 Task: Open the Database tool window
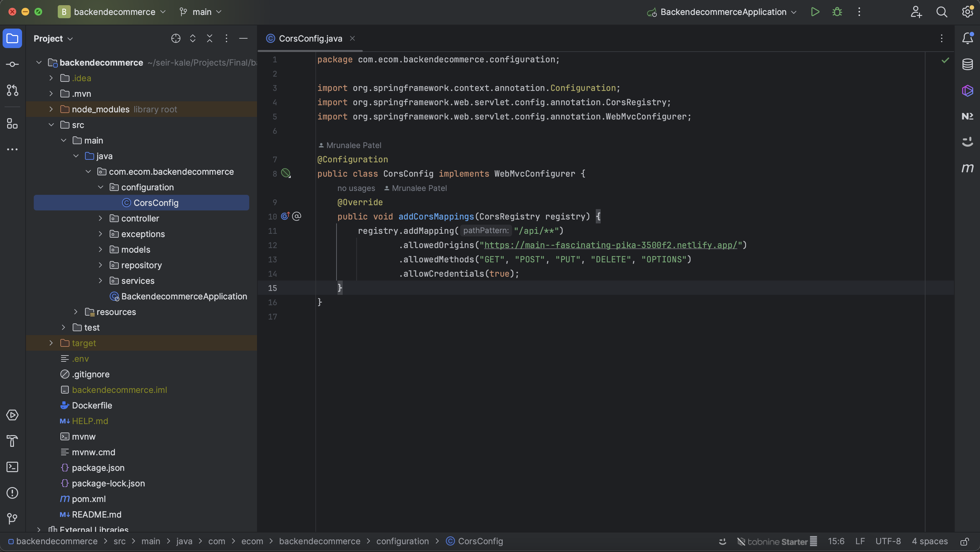967,64
